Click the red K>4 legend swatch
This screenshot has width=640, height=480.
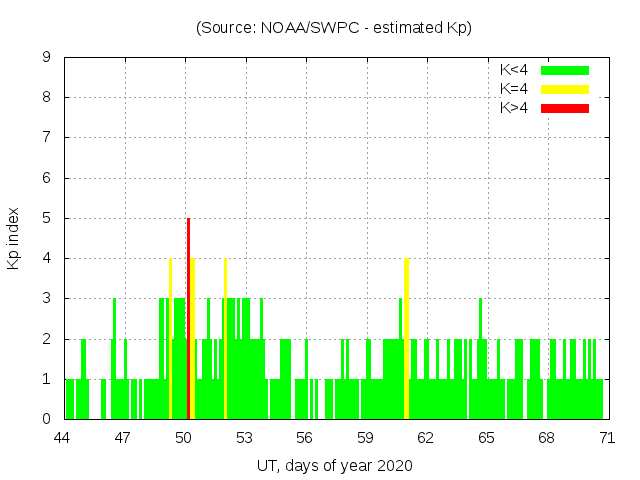[565, 108]
